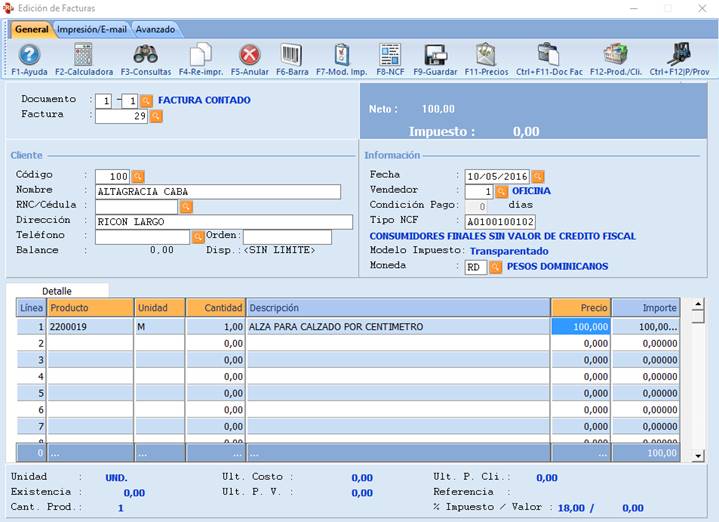Click Precio column header
Screen dimensions: 719x522
[580, 308]
